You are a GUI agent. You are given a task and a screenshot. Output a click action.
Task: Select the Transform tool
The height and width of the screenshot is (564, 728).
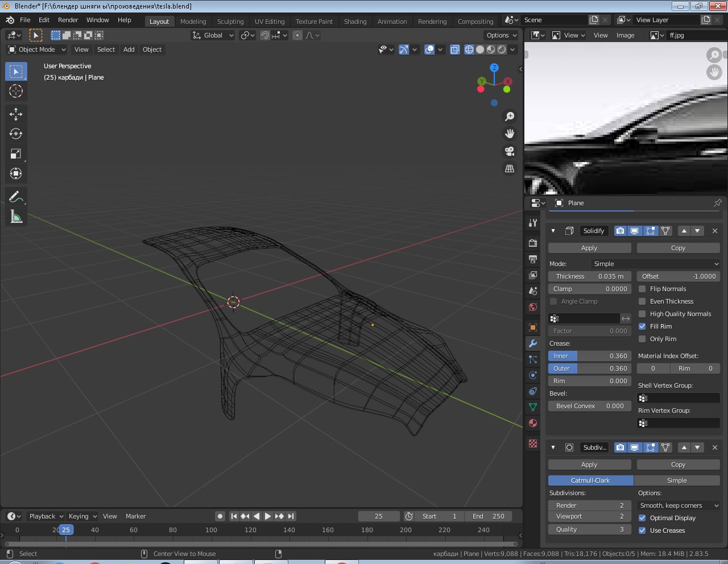tap(16, 173)
